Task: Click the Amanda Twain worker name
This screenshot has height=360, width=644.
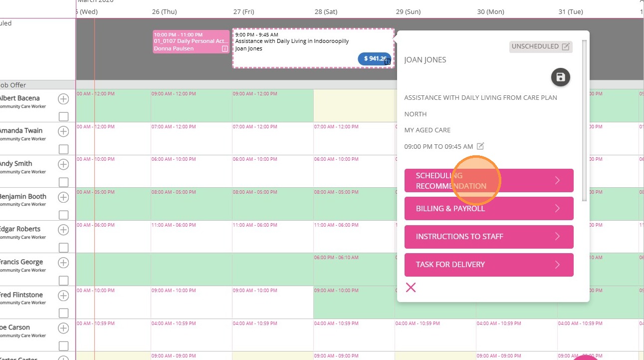Action: (x=20, y=130)
